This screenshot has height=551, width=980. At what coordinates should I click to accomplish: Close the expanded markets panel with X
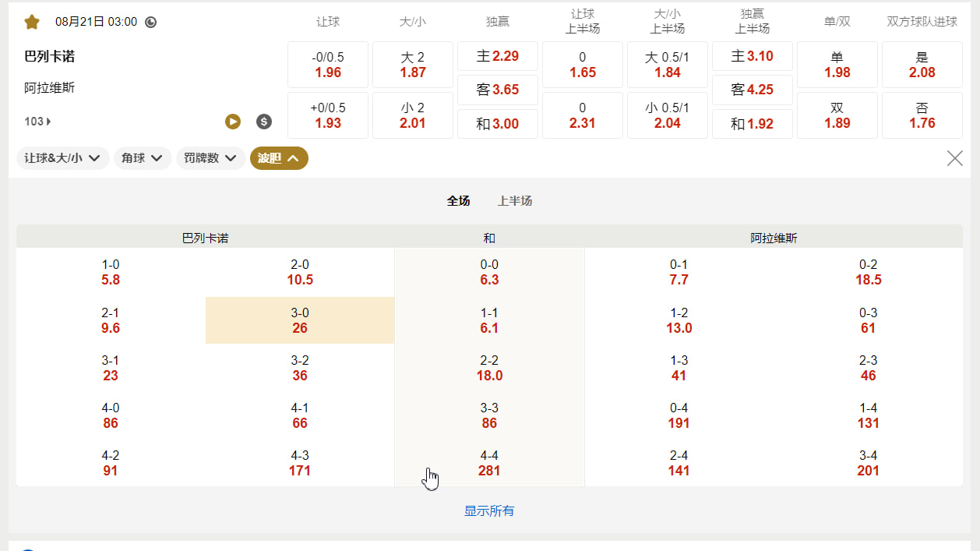[x=954, y=158]
